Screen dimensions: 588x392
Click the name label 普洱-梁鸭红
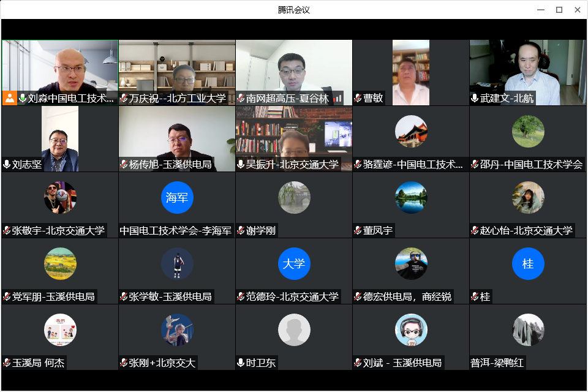click(x=497, y=363)
